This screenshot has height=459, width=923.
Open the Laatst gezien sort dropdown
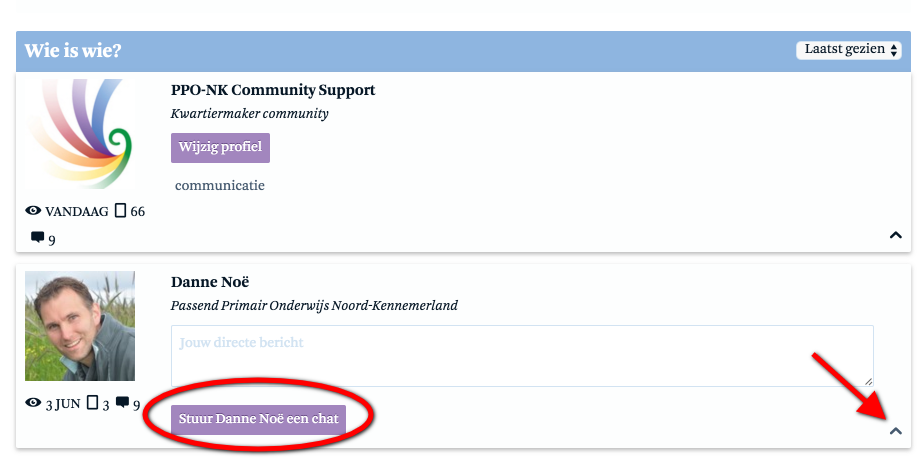tap(849, 50)
